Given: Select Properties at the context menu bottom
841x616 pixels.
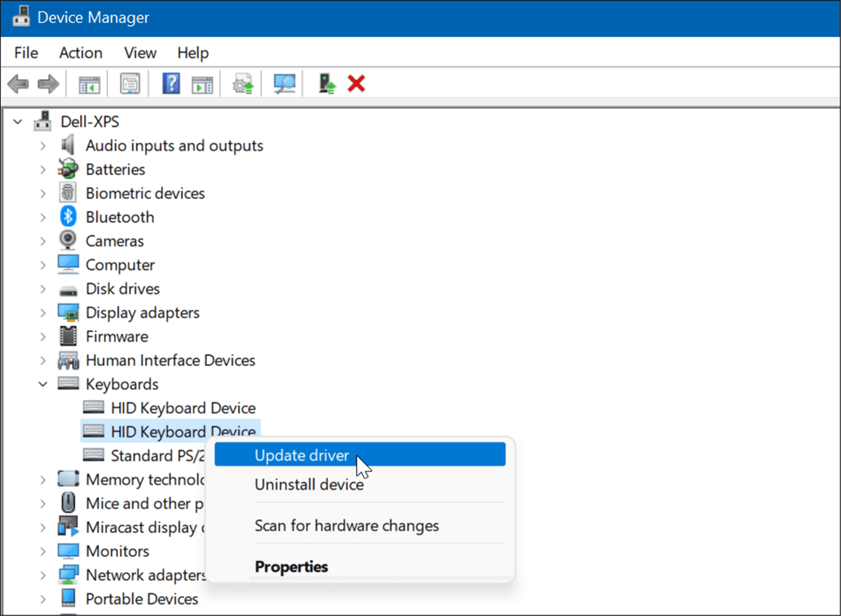Looking at the screenshot, I should [291, 566].
